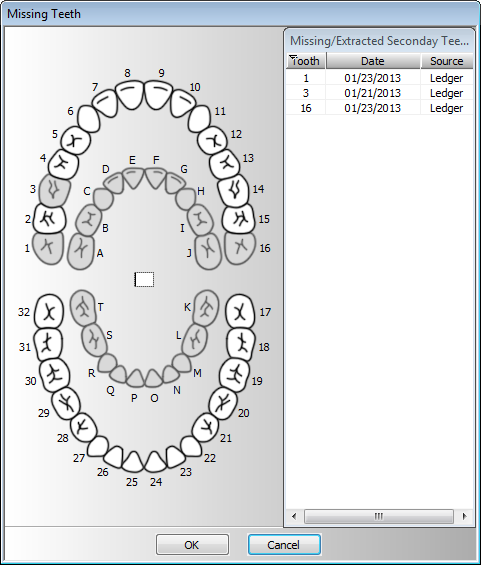
Task: Mark tooth 14 molar as missing
Action: click(234, 190)
